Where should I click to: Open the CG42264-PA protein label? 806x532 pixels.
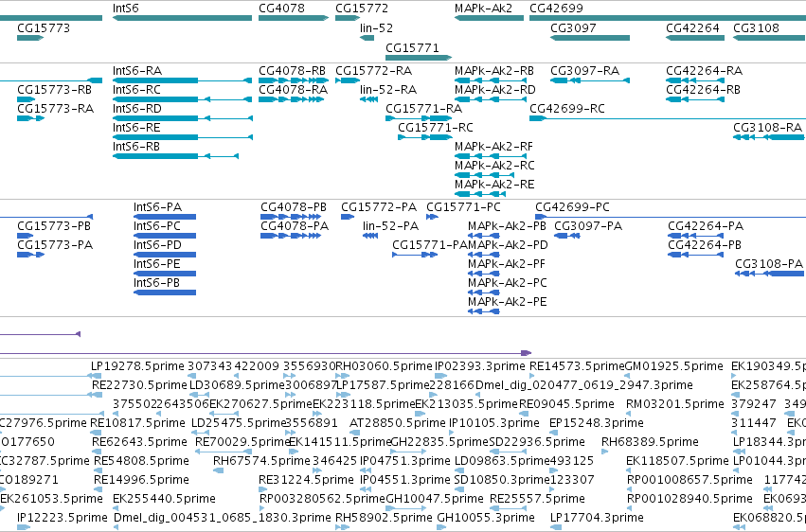click(x=706, y=226)
